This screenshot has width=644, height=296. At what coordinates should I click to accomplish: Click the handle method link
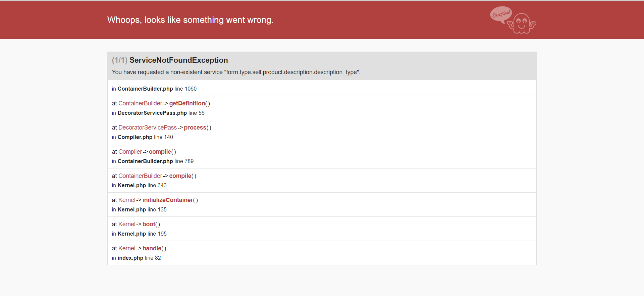[152, 248]
